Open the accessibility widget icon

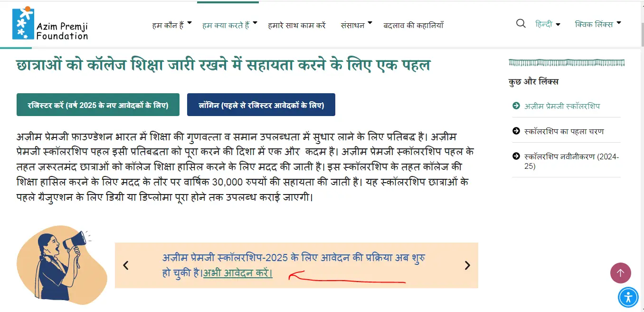click(628, 297)
